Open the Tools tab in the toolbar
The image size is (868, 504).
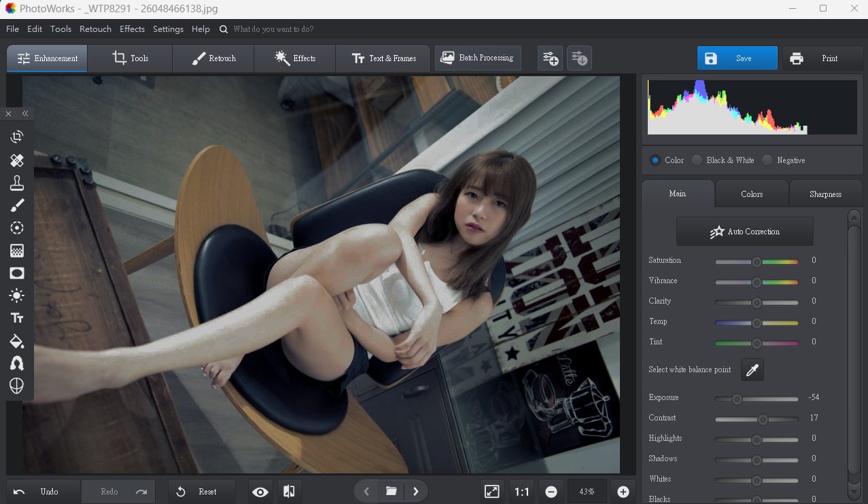point(131,58)
